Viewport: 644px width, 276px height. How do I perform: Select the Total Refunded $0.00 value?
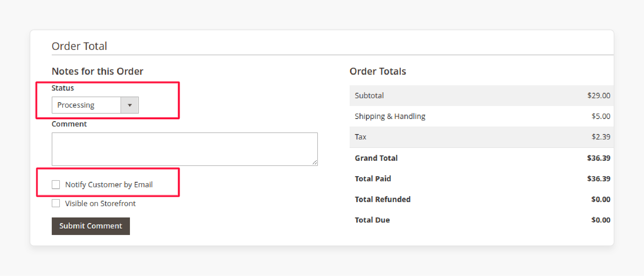pyautogui.click(x=601, y=199)
